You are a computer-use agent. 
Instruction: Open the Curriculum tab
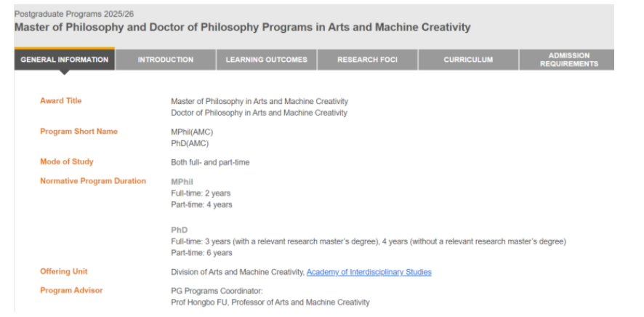pyautogui.click(x=468, y=60)
